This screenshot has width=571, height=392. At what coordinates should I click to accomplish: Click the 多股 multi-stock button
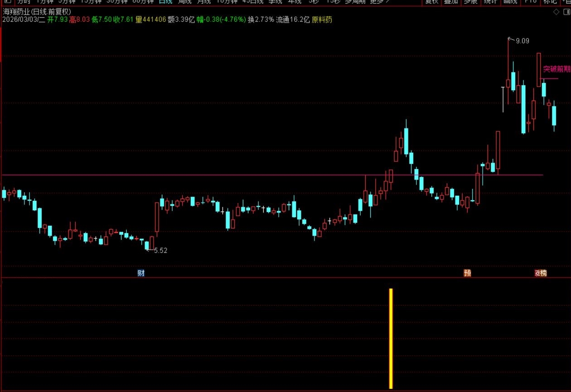[x=470, y=1]
